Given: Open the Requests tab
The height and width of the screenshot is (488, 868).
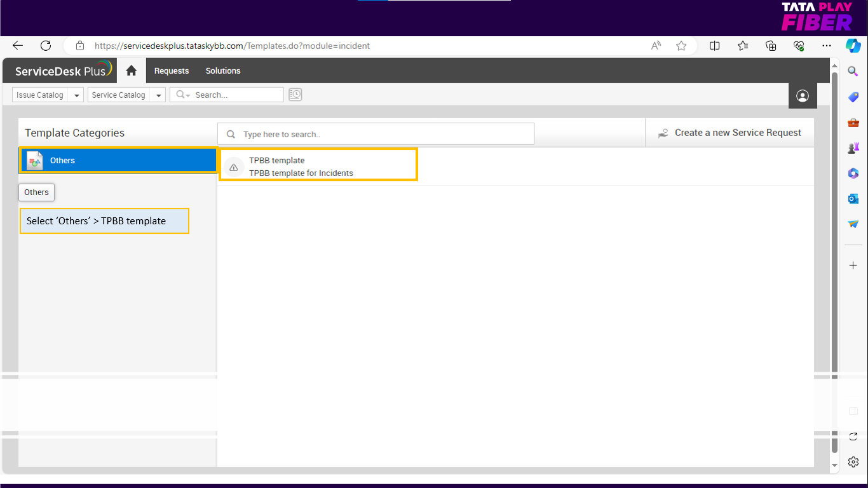Looking at the screenshot, I should point(172,71).
